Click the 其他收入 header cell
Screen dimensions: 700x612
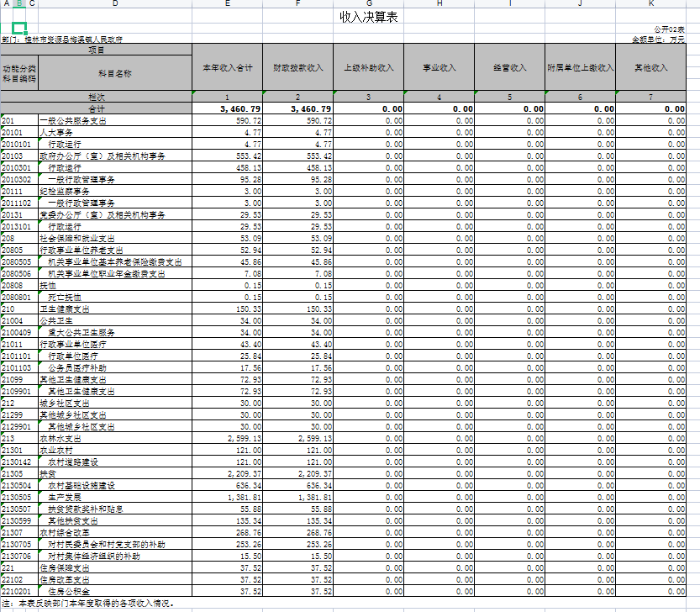pos(650,67)
